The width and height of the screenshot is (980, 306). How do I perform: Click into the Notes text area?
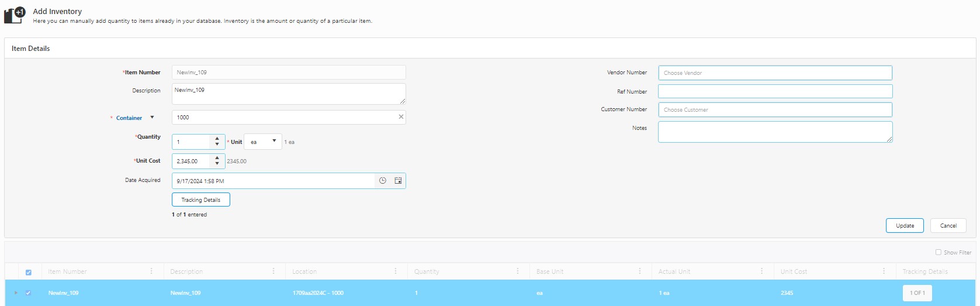point(775,132)
